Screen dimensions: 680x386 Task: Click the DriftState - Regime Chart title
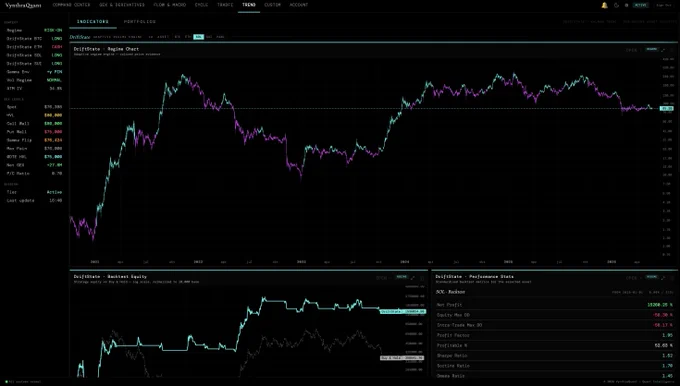[106, 49]
